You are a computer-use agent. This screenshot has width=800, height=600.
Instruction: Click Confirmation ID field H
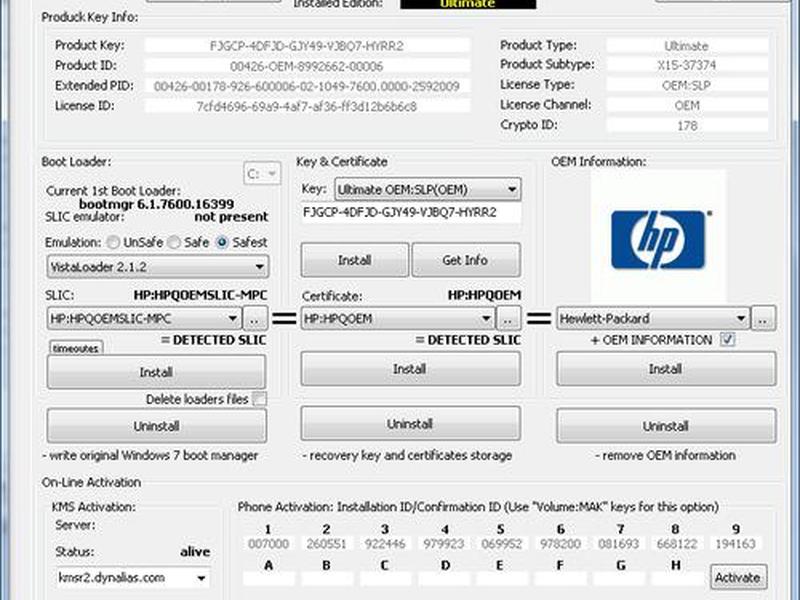[x=677, y=579]
